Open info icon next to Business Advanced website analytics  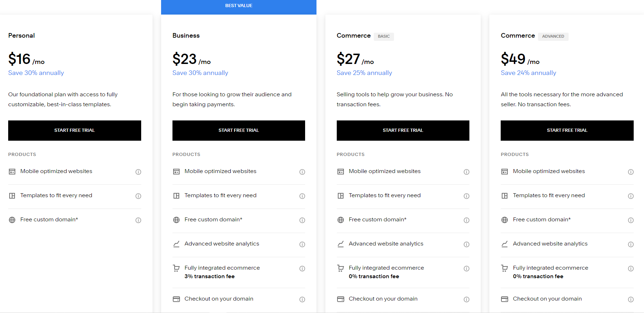pyautogui.click(x=302, y=244)
